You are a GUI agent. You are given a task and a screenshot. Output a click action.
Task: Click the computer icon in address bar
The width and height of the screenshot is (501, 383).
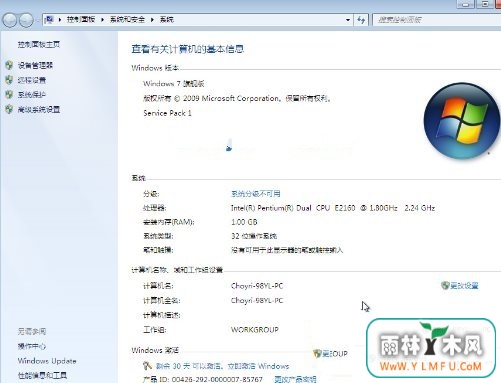tap(49, 19)
